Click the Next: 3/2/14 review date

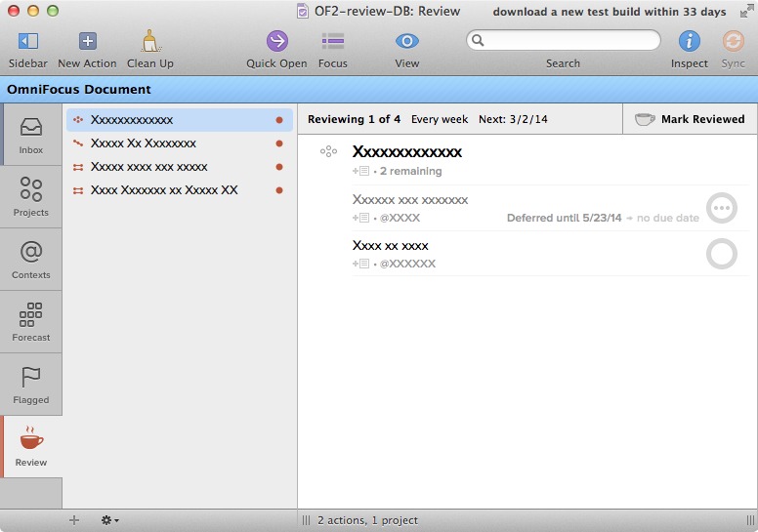tap(513, 119)
